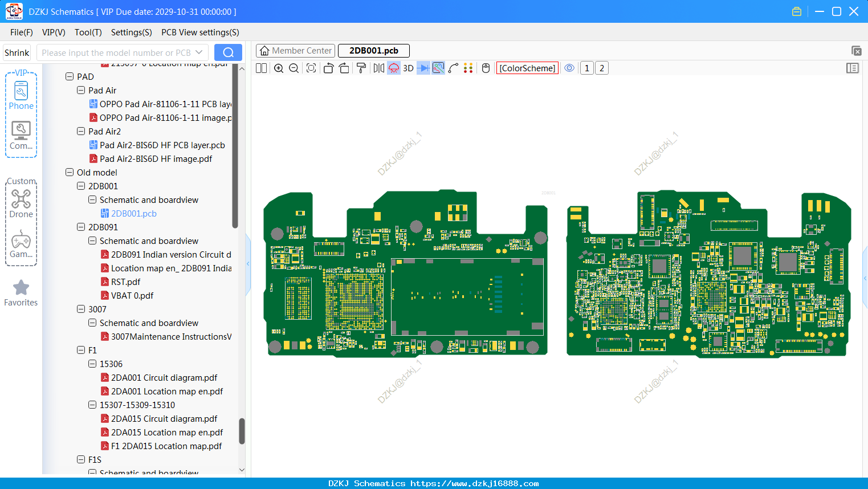Open Favorites
Screen dimensions: 868x489
21,293
